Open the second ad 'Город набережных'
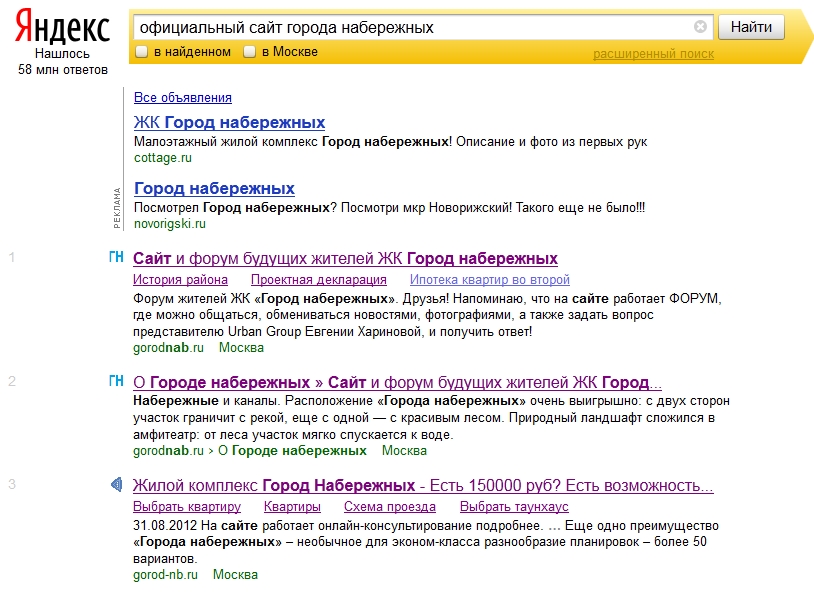The image size is (814, 592). (x=214, y=189)
